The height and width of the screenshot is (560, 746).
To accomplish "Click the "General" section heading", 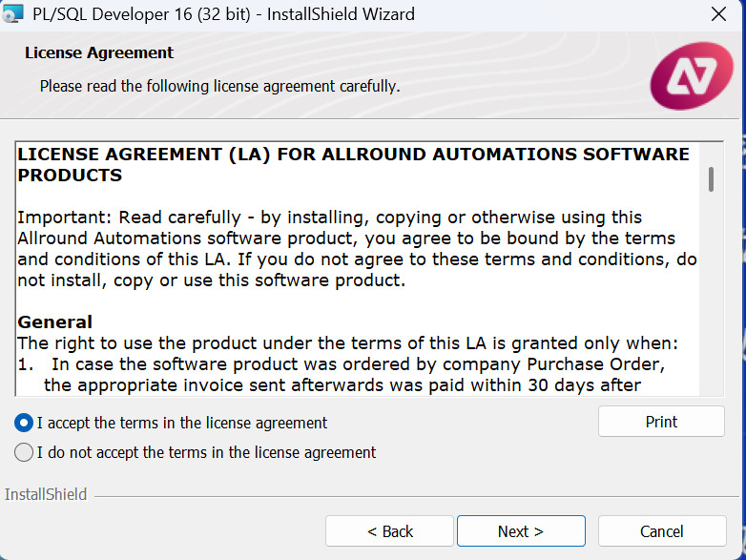I will tap(55, 322).
